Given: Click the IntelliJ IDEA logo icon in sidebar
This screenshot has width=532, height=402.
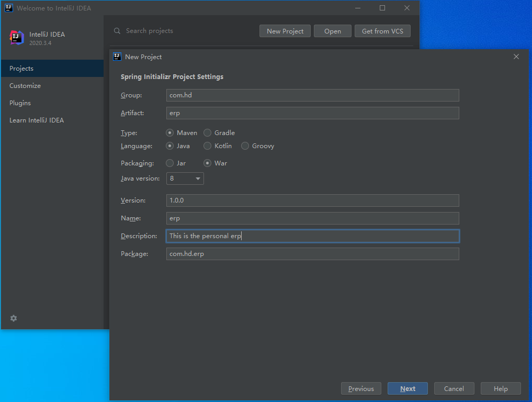Looking at the screenshot, I should click(17, 38).
